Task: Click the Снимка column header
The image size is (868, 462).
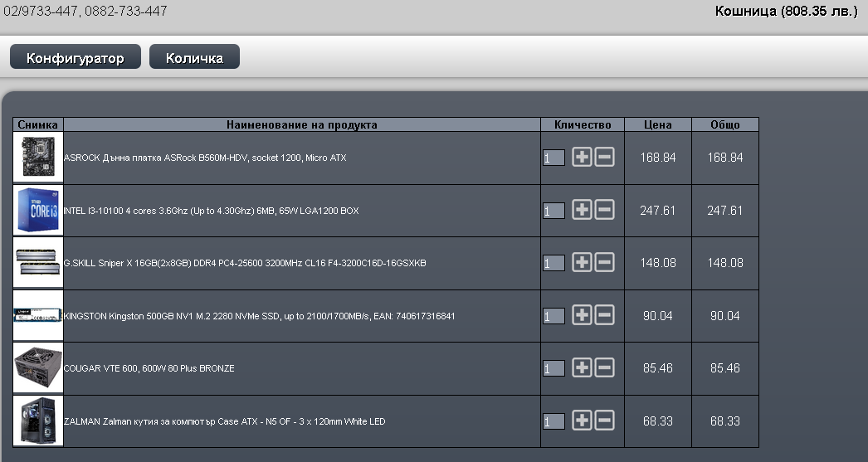Action: point(37,124)
